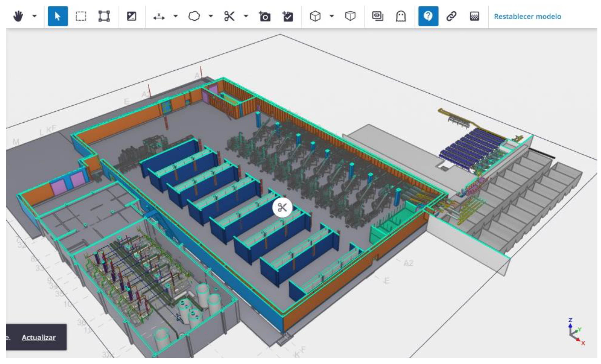The width and height of the screenshot is (601, 364).
Task: Expand the measure tool options arrow
Action: point(175,16)
